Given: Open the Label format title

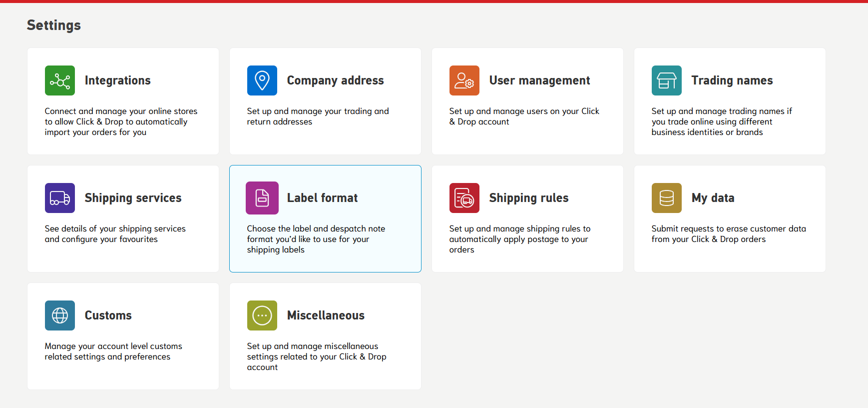Looking at the screenshot, I should click(x=322, y=198).
